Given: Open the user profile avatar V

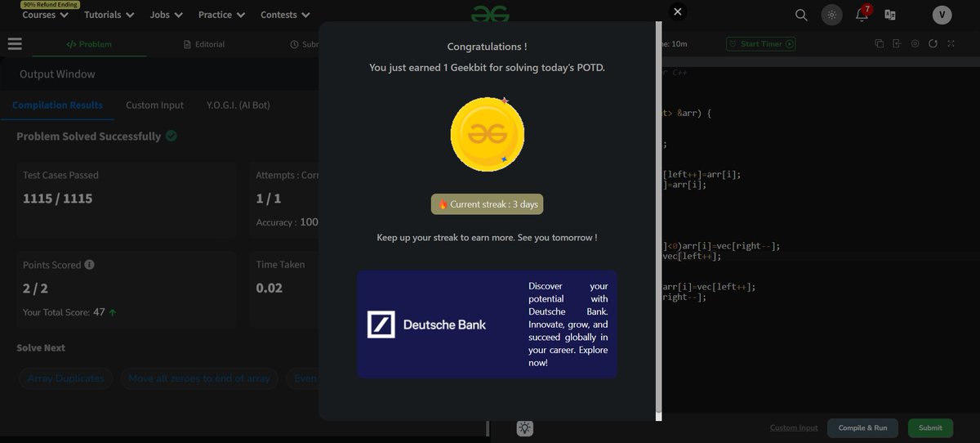Looking at the screenshot, I should (942, 15).
